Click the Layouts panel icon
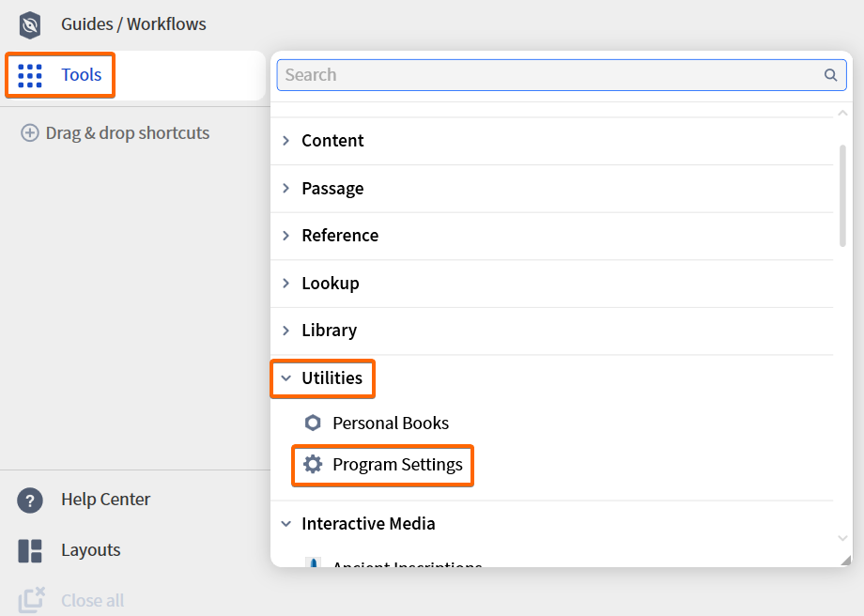The image size is (864, 616). click(x=30, y=550)
